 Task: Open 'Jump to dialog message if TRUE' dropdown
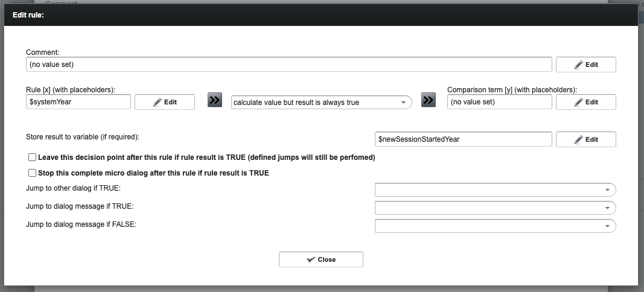click(495, 208)
